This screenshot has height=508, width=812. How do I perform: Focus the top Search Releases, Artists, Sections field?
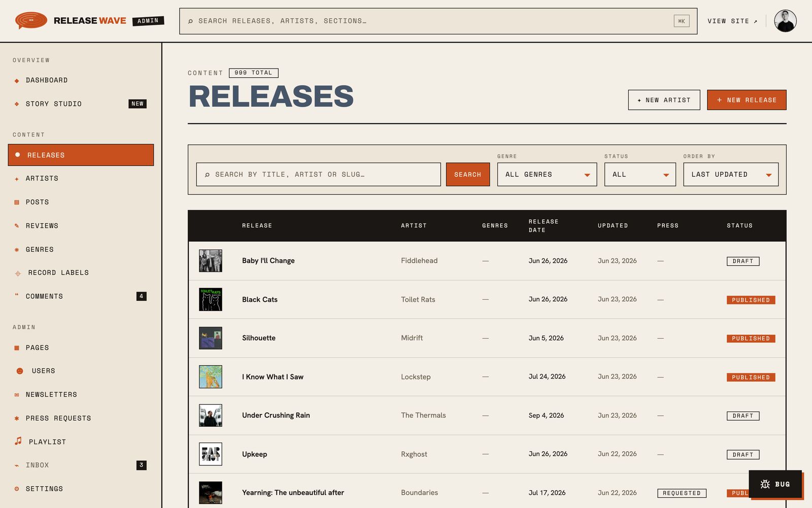[x=438, y=21]
